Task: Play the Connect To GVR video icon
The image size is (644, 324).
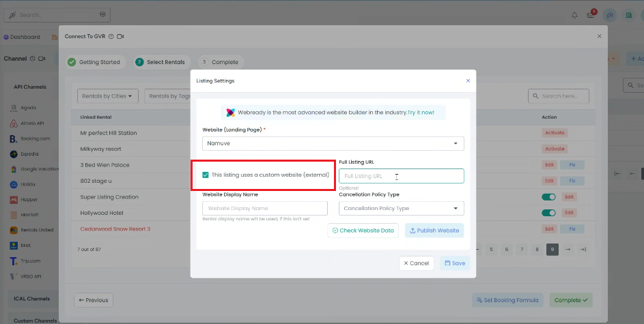Action: [120, 37]
